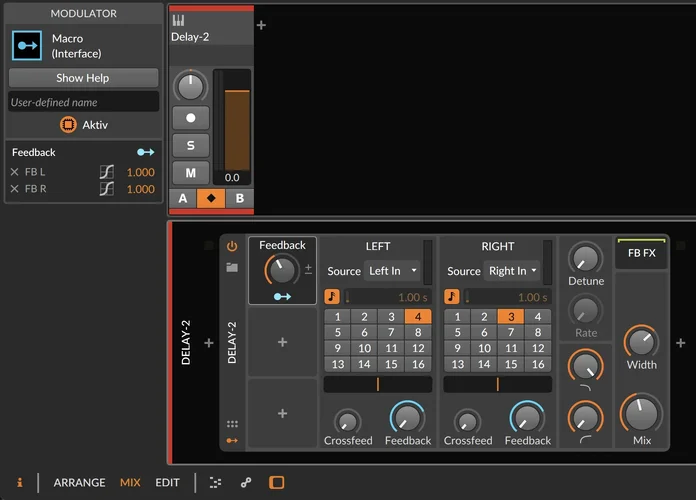Toggle the RIGHT tempo sync note icon
The height and width of the screenshot is (500, 696).
coord(451,297)
